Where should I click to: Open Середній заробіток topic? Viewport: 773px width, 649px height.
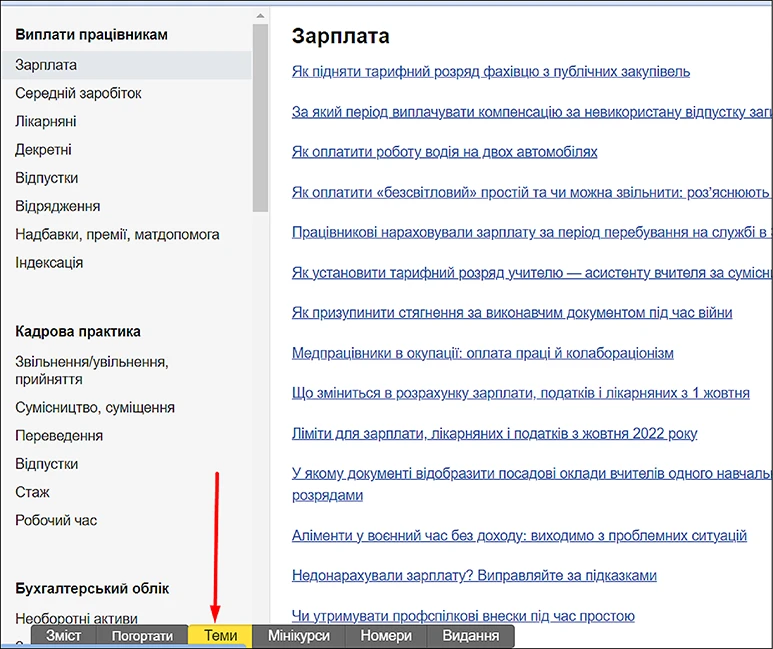(x=78, y=93)
